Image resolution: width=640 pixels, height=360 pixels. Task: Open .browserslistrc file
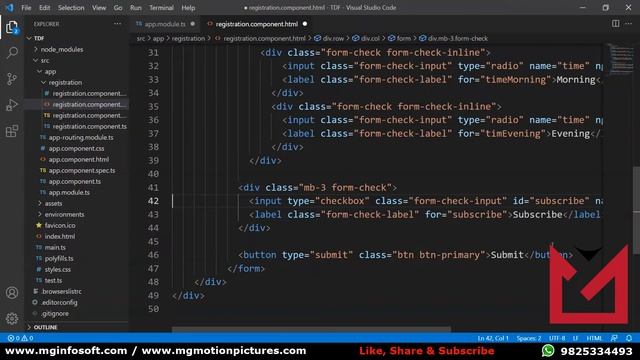[62, 291]
